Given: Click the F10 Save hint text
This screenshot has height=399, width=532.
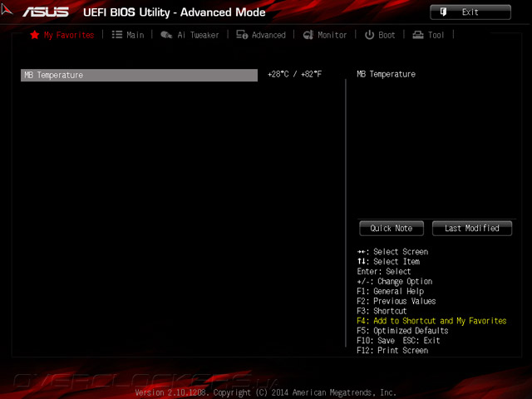Looking at the screenshot, I should tap(376, 341).
